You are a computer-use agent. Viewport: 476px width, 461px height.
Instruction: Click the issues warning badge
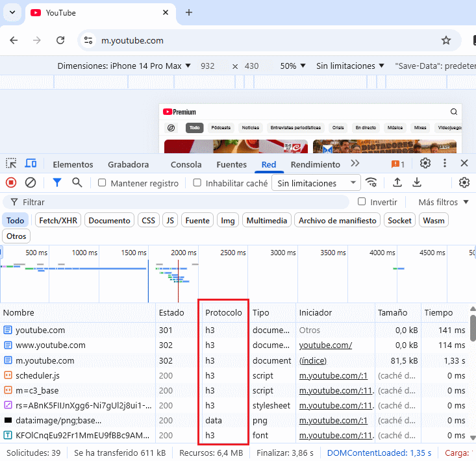point(398,164)
